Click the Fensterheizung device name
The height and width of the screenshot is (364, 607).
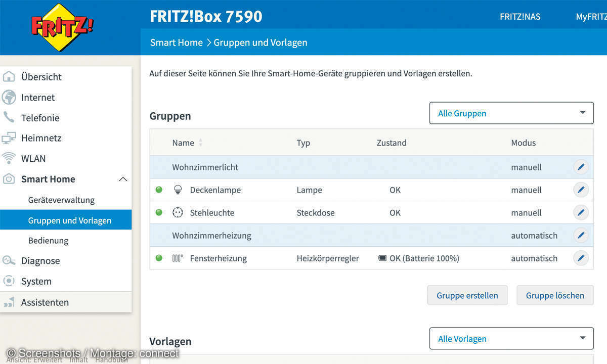coord(218,258)
